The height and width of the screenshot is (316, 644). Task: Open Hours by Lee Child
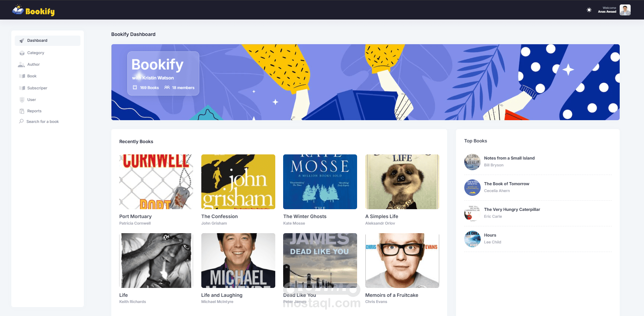490,235
